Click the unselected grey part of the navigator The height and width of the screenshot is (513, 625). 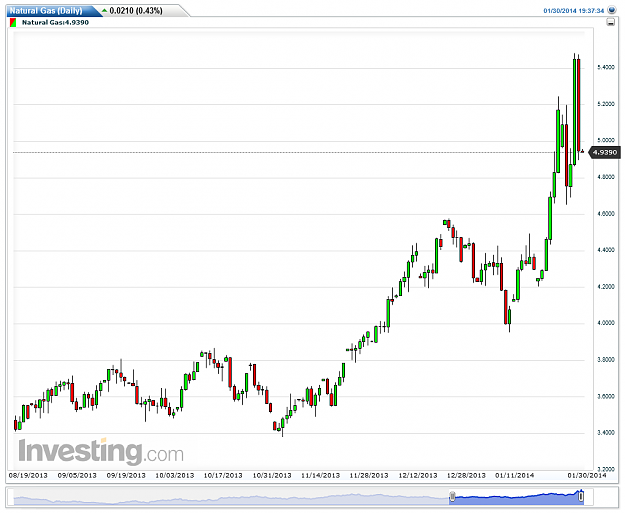231,497
